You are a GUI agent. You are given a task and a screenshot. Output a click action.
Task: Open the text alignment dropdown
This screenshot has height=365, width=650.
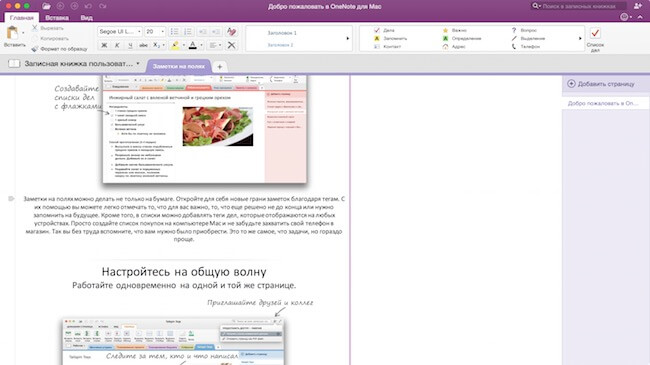pos(215,45)
